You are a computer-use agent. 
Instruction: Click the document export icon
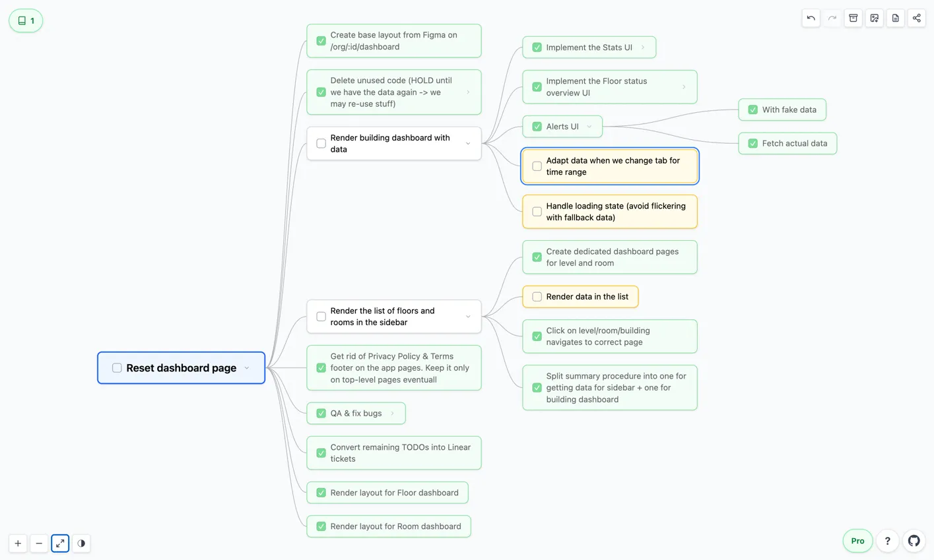[895, 18]
